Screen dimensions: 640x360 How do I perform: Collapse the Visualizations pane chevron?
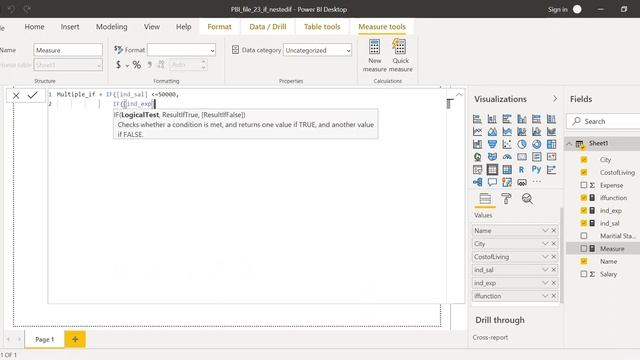tap(555, 99)
